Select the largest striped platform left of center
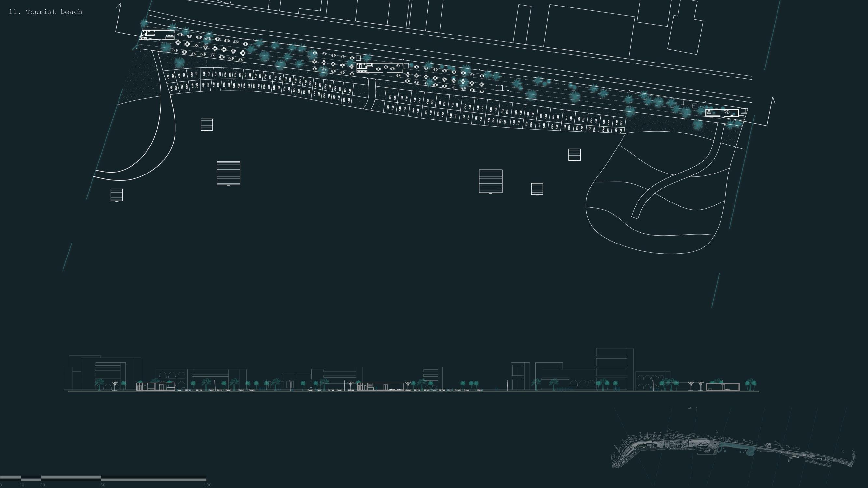Image resolution: width=868 pixels, height=488 pixels. (228, 173)
